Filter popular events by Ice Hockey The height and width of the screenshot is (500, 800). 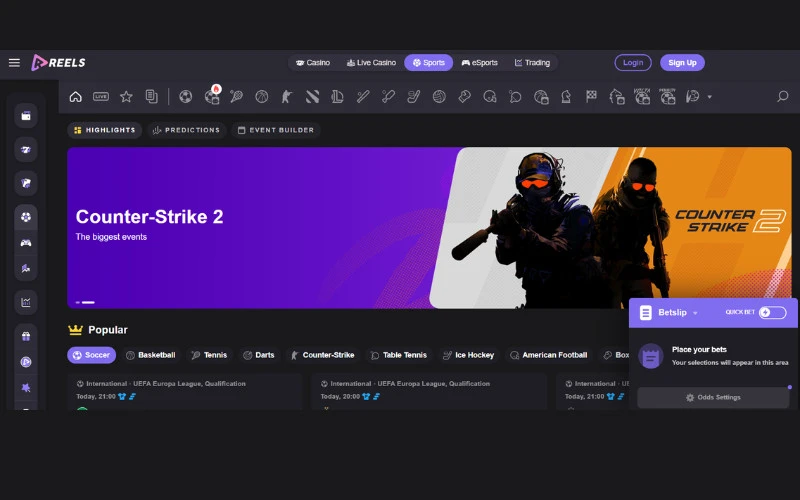pyautogui.click(x=468, y=355)
